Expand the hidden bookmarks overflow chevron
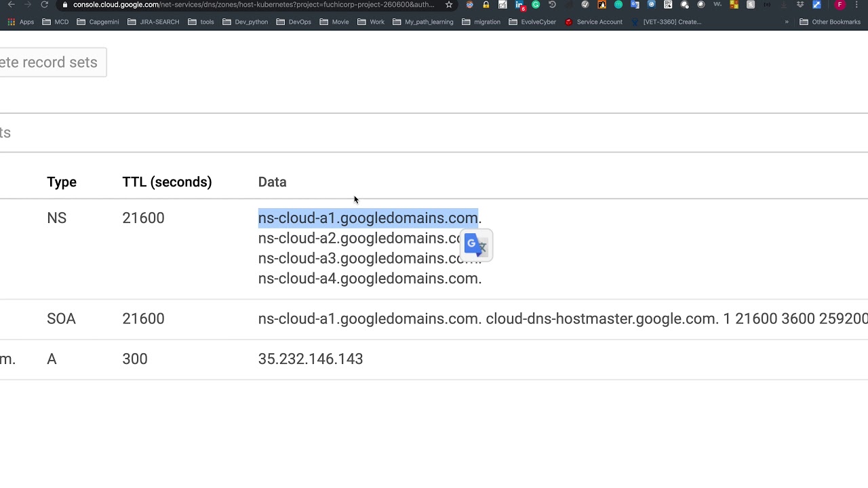This screenshot has width=868, height=488. 787,22
